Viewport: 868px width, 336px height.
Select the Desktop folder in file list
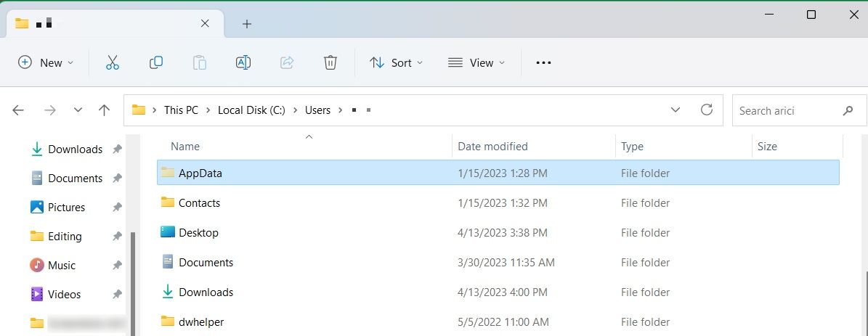(x=199, y=233)
